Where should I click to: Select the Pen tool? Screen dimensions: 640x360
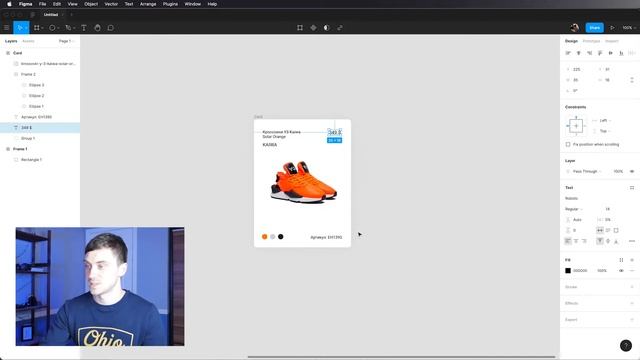coord(68,28)
